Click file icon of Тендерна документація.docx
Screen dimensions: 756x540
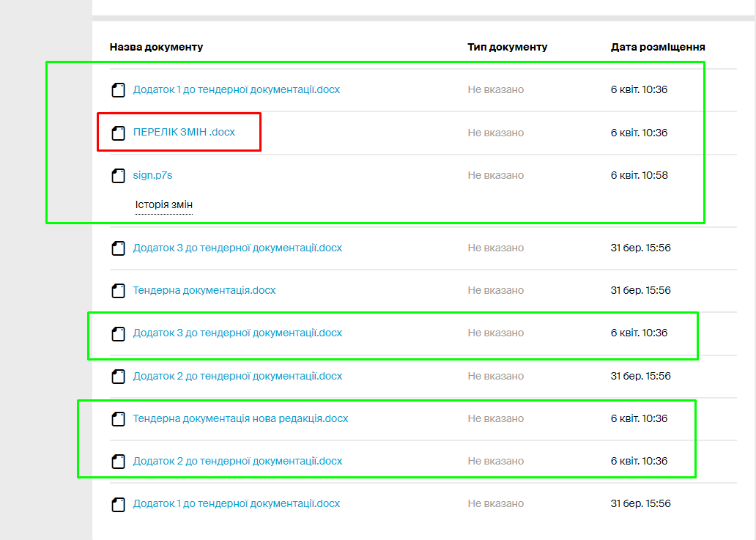tap(118, 291)
